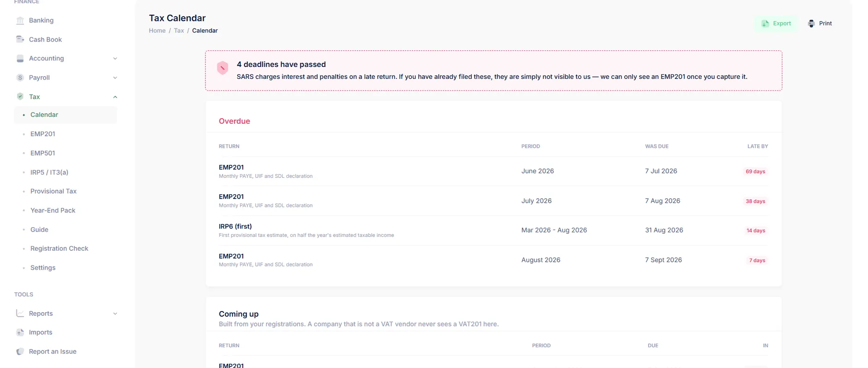Expand the Accounting submenu chevron

point(115,59)
